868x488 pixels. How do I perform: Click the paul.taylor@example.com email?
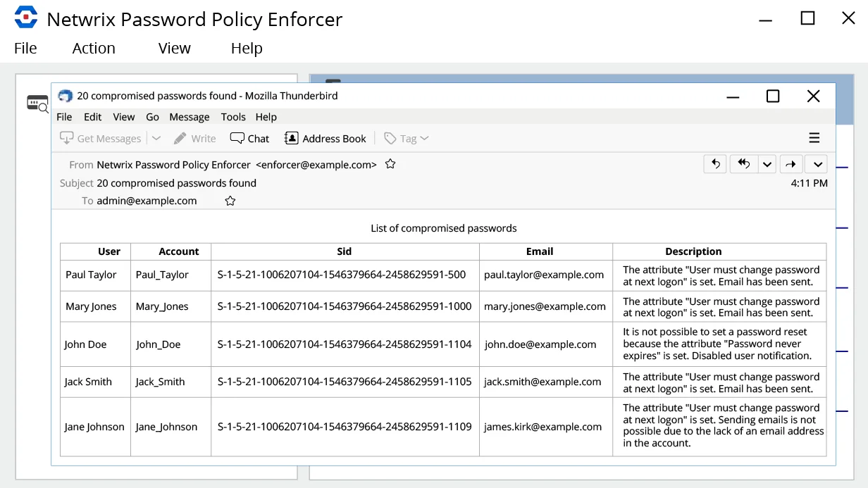pyautogui.click(x=544, y=275)
